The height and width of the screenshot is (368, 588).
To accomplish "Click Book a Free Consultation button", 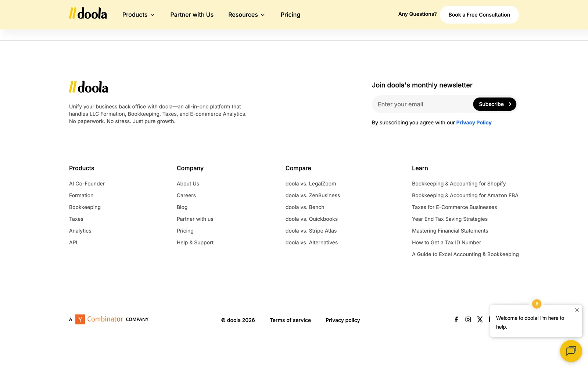I will pos(479,15).
